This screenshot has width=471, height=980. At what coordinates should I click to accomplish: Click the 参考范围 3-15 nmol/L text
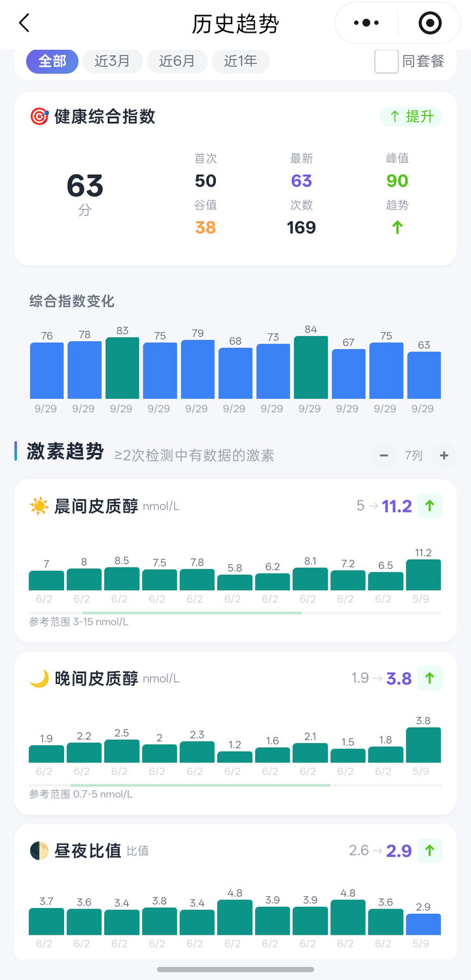click(x=78, y=622)
